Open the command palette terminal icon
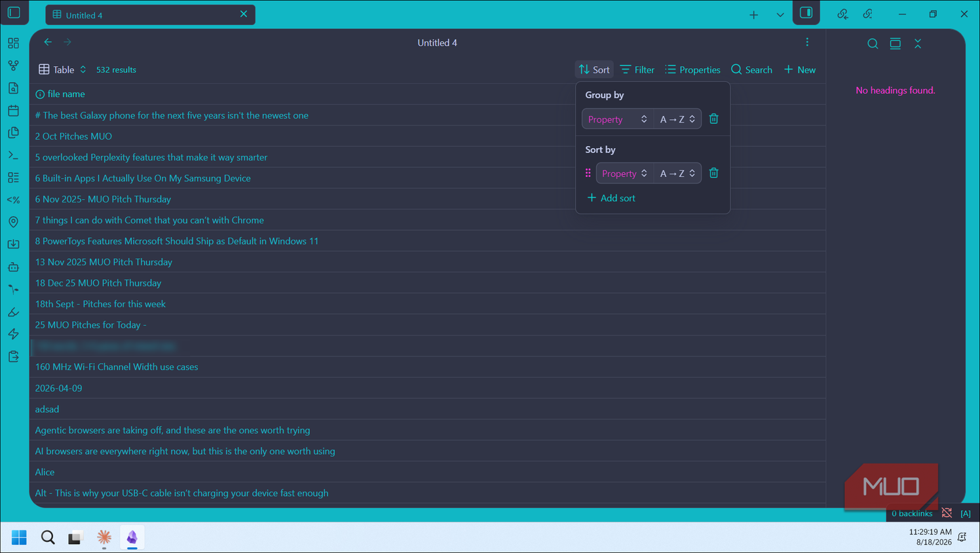 coord(13,155)
